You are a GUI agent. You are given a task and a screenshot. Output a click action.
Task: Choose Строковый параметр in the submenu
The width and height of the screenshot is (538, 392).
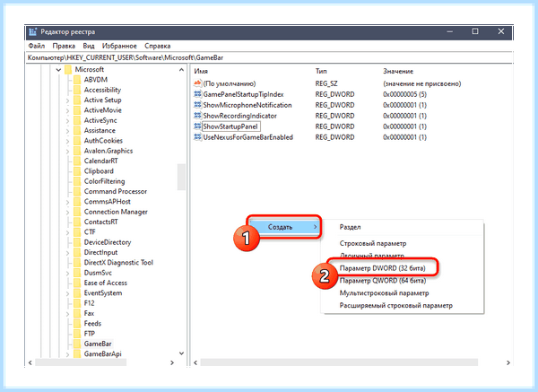[x=373, y=243]
